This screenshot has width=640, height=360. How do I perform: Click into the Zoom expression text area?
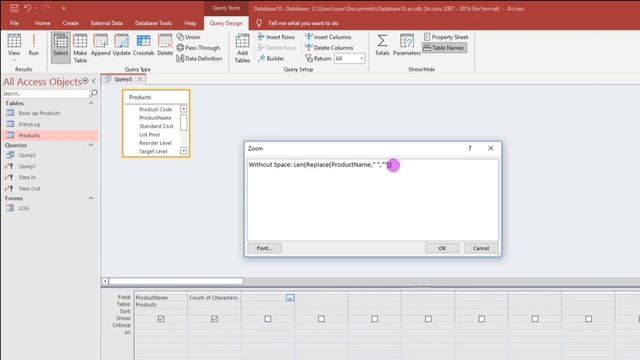tap(373, 200)
